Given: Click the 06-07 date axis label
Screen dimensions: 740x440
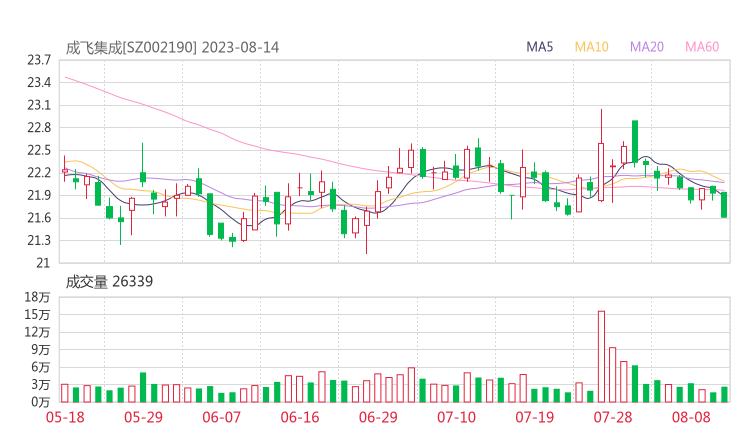Looking at the screenshot, I should (221, 417).
